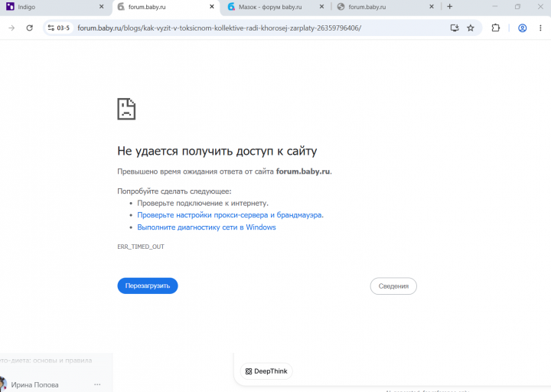The image size is (551, 392).
Task: Open a new tab with the plus button
Action: click(x=449, y=7)
